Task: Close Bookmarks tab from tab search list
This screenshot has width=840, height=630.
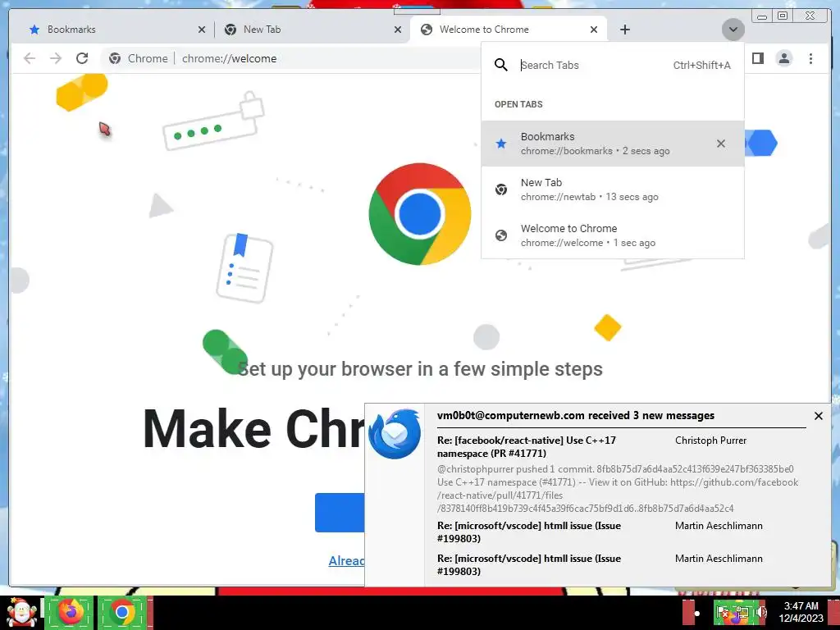Action: pos(721,144)
